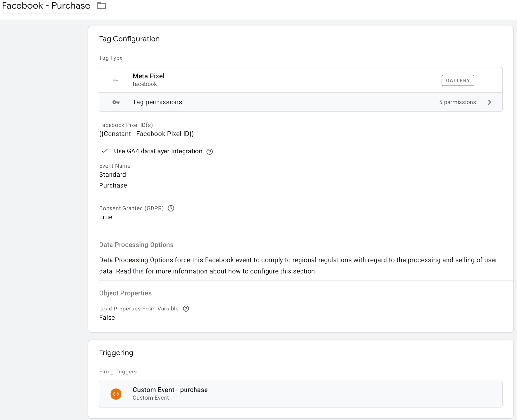This screenshot has width=517, height=420.
Task: Click the orange Custom Event trigger icon
Action: click(116, 394)
